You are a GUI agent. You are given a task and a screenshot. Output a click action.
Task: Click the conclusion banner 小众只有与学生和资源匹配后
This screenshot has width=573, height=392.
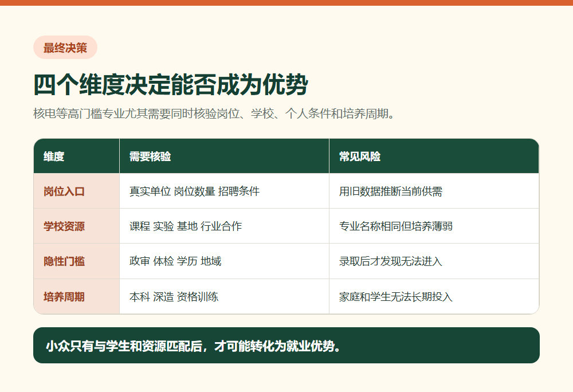click(286, 345)
